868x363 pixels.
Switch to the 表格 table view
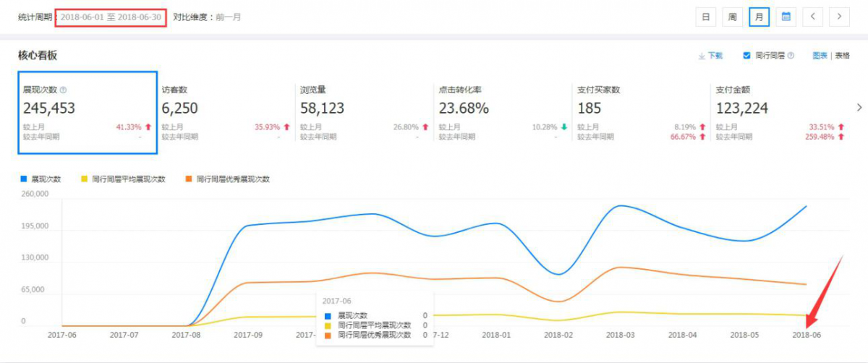843,56
